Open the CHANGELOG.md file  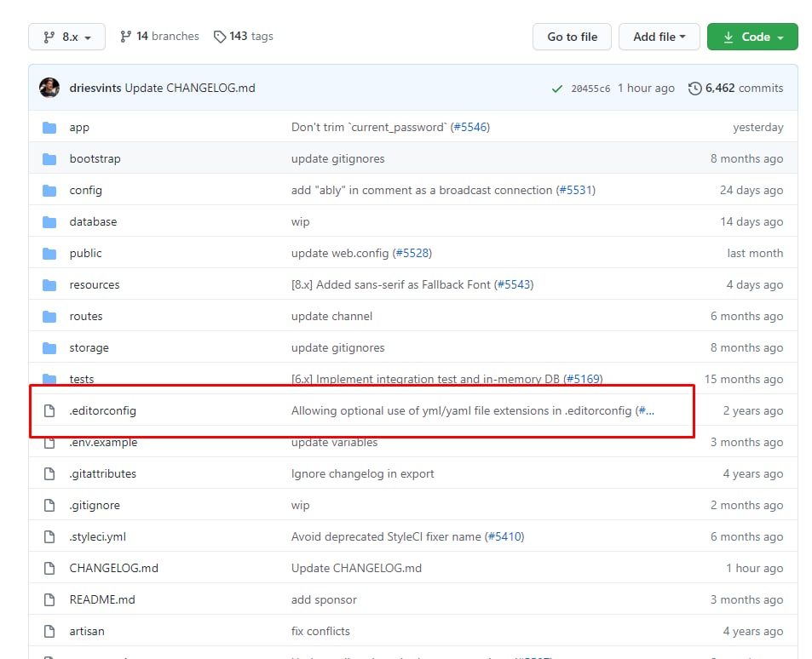(x=113, y=568)
